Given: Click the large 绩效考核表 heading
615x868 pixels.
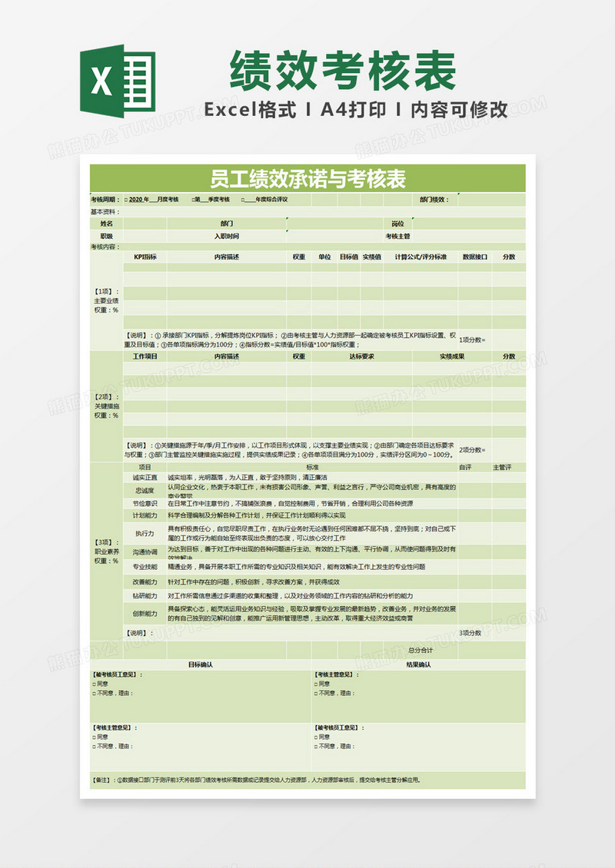Looking at the screenshot, I should 343,71.
